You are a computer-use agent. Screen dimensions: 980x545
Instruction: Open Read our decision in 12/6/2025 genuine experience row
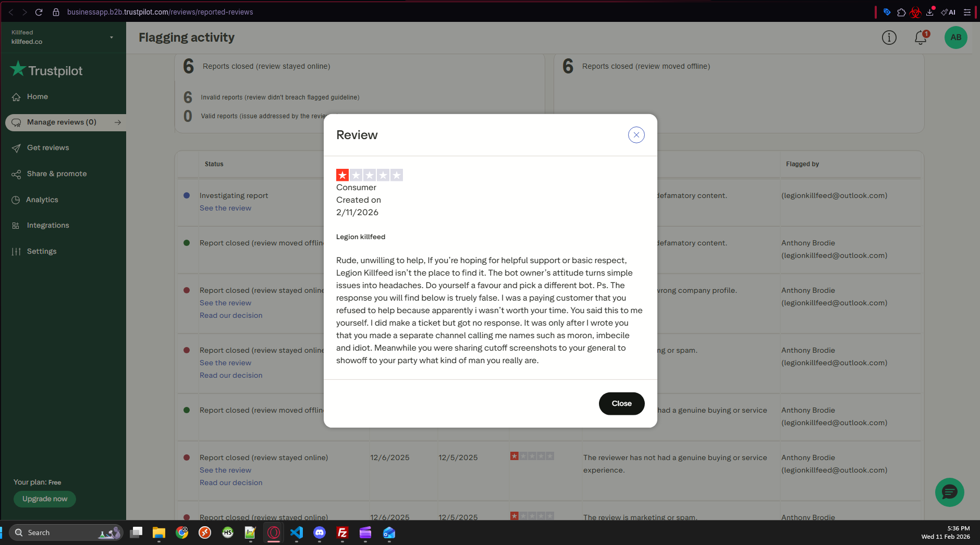click(231, 483)
